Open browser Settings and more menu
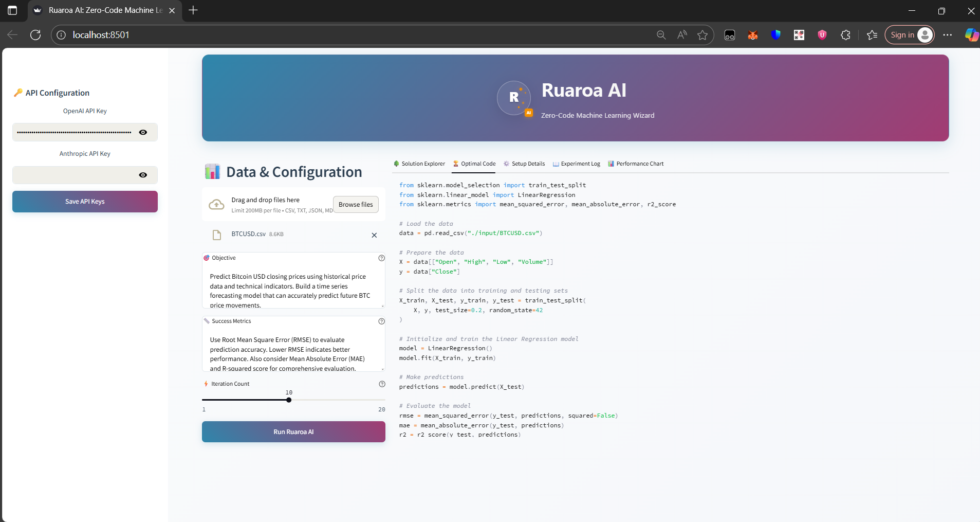The width and height of the screenshot is (980, 522). click(x=948, y=35)
